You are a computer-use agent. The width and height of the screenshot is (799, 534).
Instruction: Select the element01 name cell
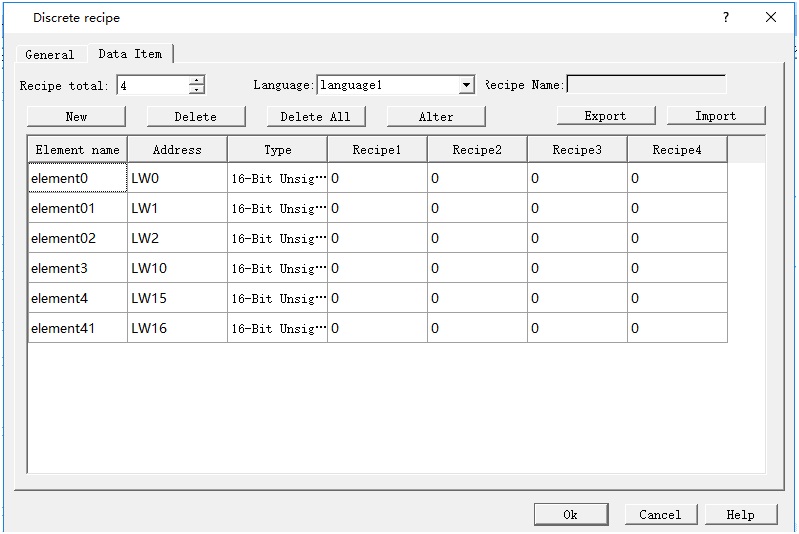[x=77, y=208]
